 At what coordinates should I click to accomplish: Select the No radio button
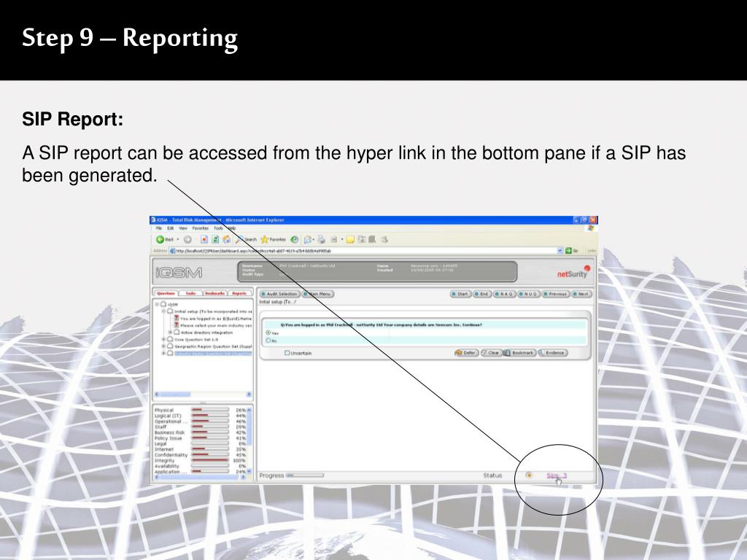click(x=268, y=340)
